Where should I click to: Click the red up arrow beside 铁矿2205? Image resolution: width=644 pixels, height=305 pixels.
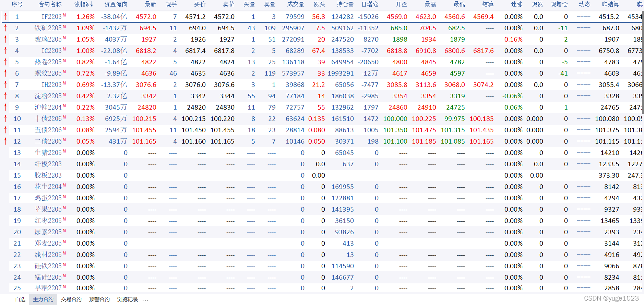(x=5, y=28)
